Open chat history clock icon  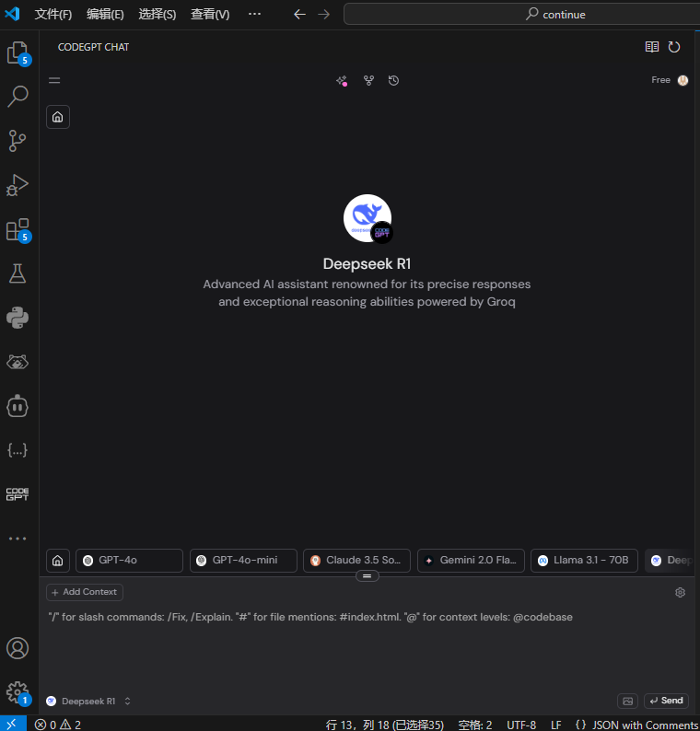[x=393, y=81]
